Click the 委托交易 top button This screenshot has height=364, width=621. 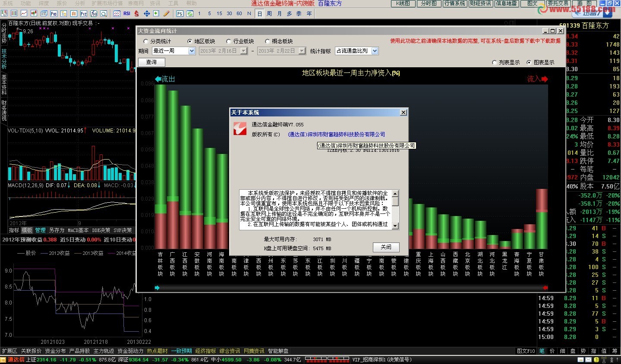coord(558,3)
